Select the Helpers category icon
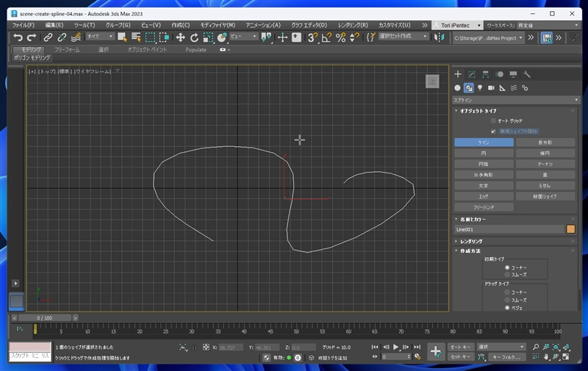Screen dimensions: 588x371 pyautogui.click(x=503, y=87)
